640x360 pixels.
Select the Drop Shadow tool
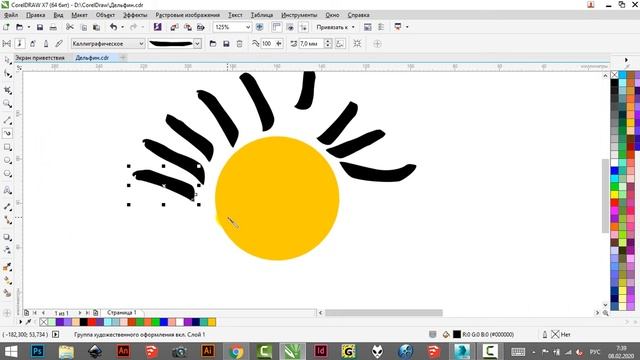click(7, 237)
